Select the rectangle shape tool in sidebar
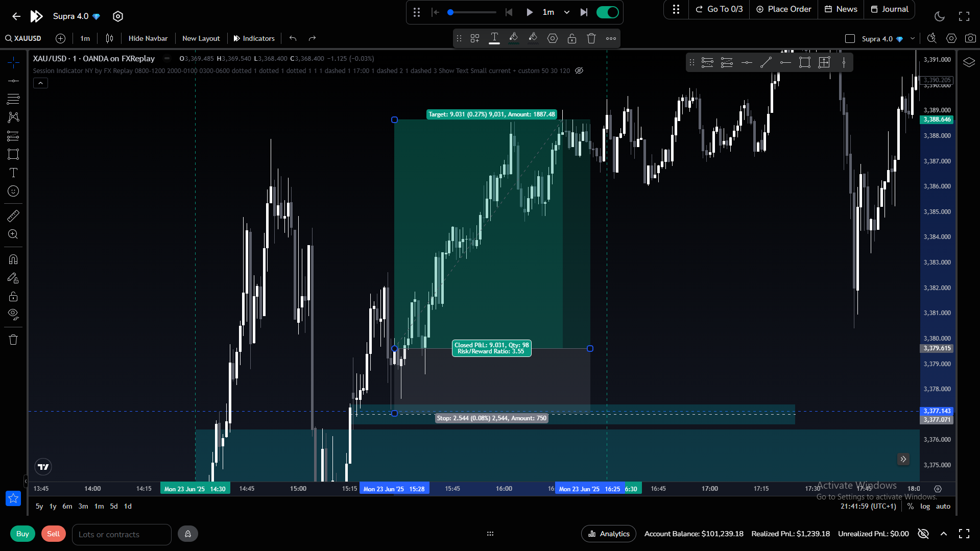The width and height of the screenshot is (980, 551). tap(13, 154)
